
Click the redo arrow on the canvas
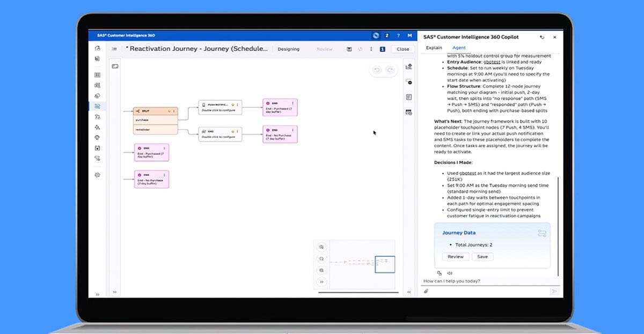pos(390,70)
